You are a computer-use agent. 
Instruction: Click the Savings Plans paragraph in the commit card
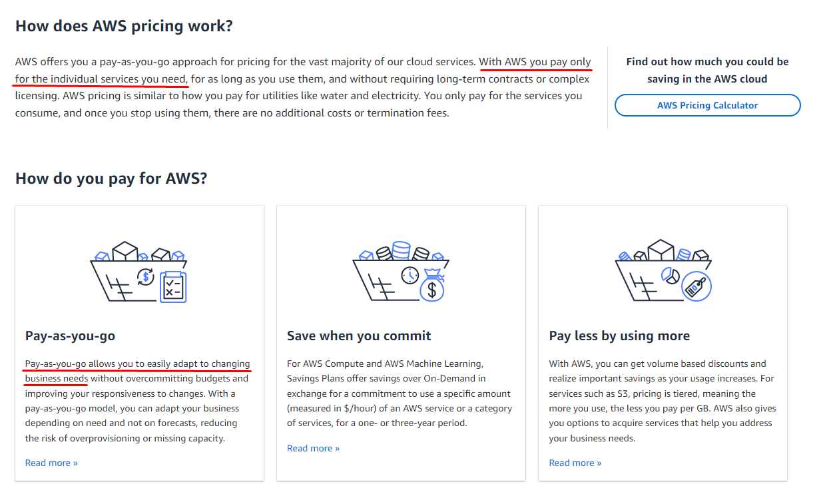(399, 393)
